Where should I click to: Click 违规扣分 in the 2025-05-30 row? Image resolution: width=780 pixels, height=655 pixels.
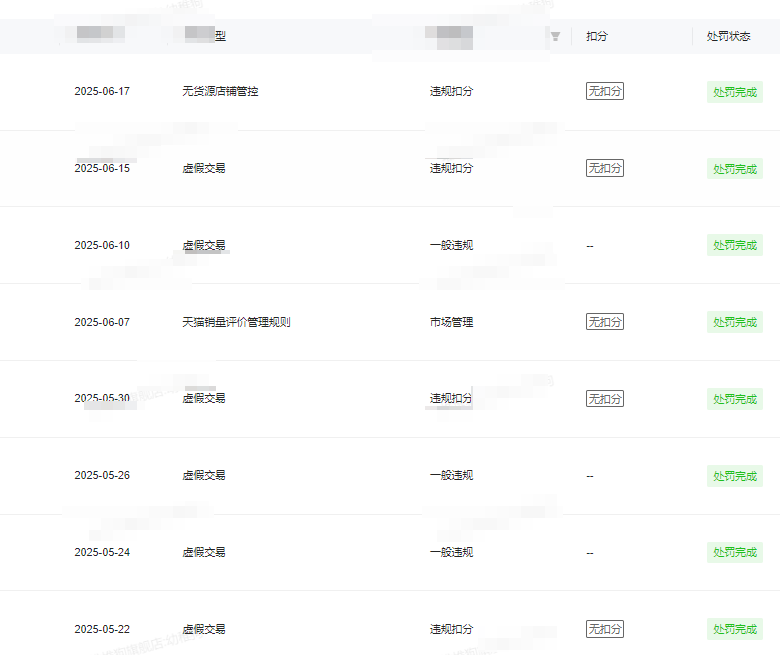[451, 398]
